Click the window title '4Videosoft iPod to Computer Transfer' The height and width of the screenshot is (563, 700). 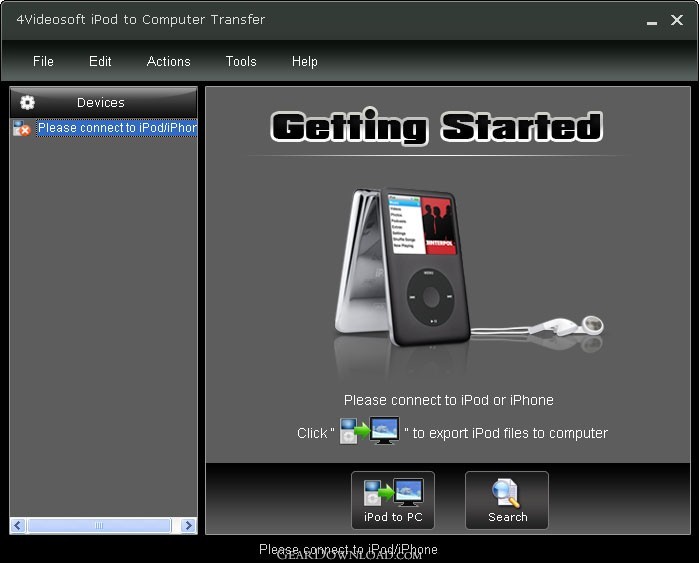[141, 20]
